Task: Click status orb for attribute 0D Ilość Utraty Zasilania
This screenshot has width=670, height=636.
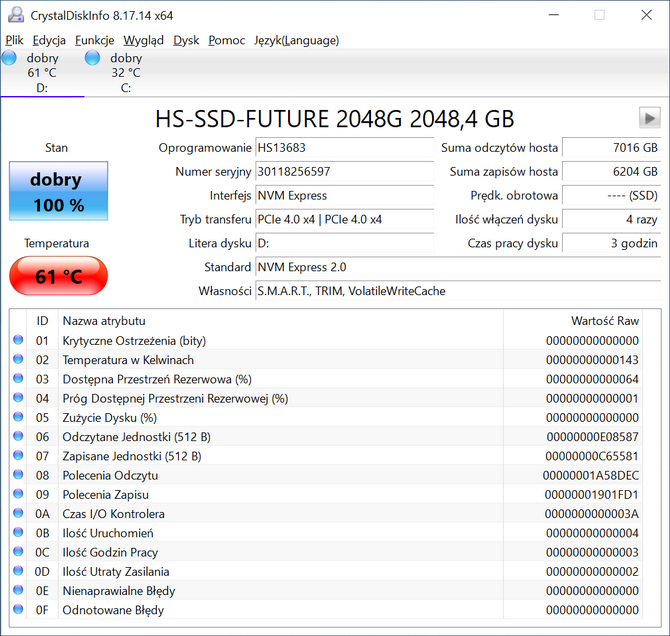Action: 18,571
